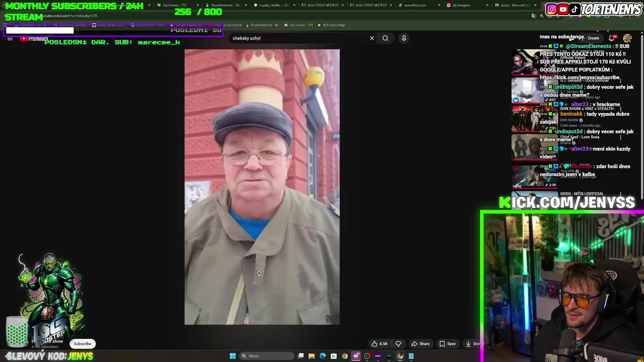Open the account avatar menu
The height and width of the screenshot is (362, 644).
[627, 38]
